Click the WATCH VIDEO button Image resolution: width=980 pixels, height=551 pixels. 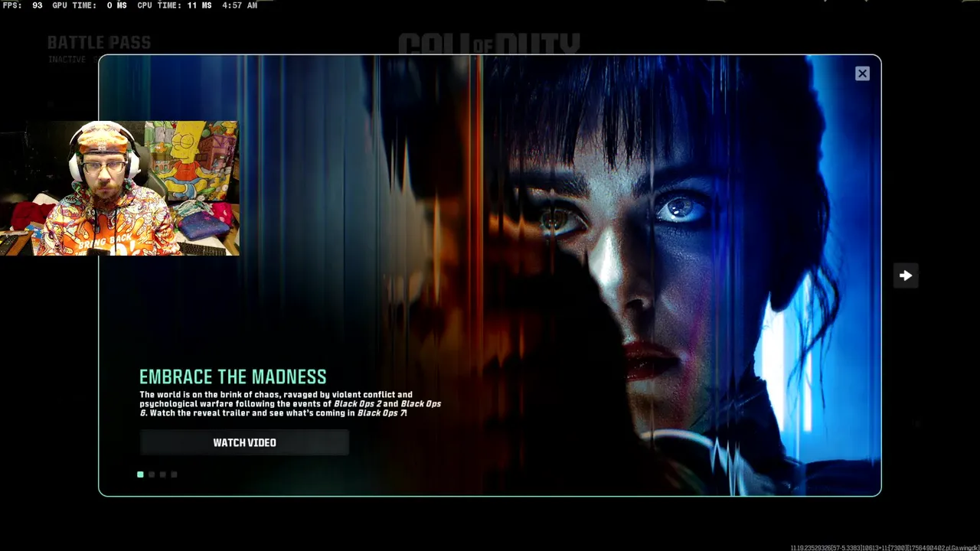coord(244,442)
